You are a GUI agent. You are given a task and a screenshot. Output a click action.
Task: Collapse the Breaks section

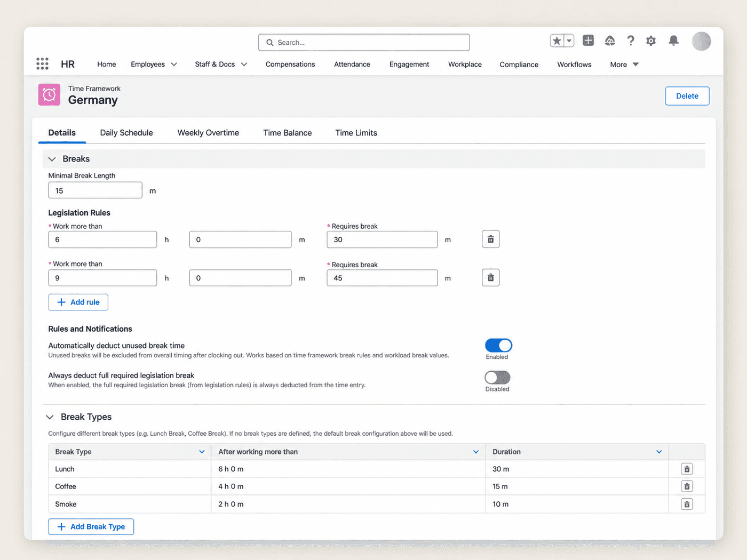pos(52,159)
